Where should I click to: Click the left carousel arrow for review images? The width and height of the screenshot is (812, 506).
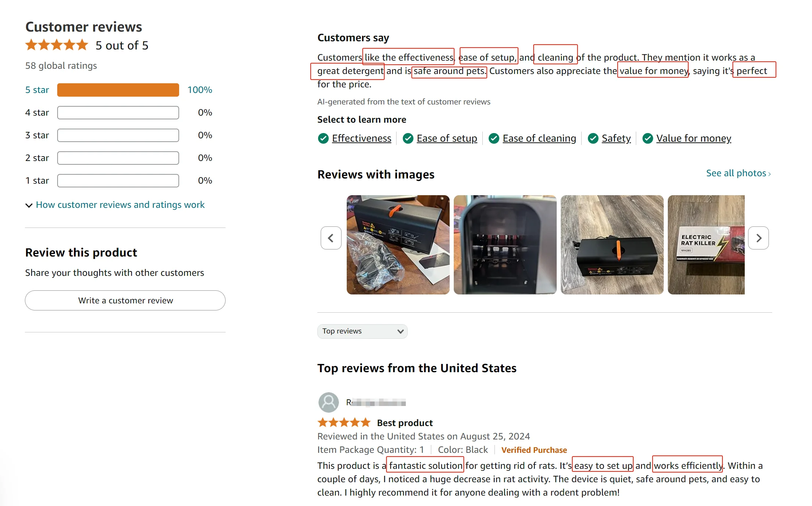[331, 238]
